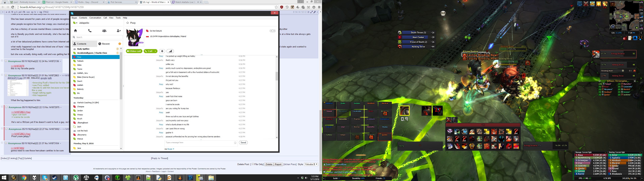This screenshot has height=181, width=644.
Task: Tick checkbox for post No.141872975
Action: tap(7, 107)
